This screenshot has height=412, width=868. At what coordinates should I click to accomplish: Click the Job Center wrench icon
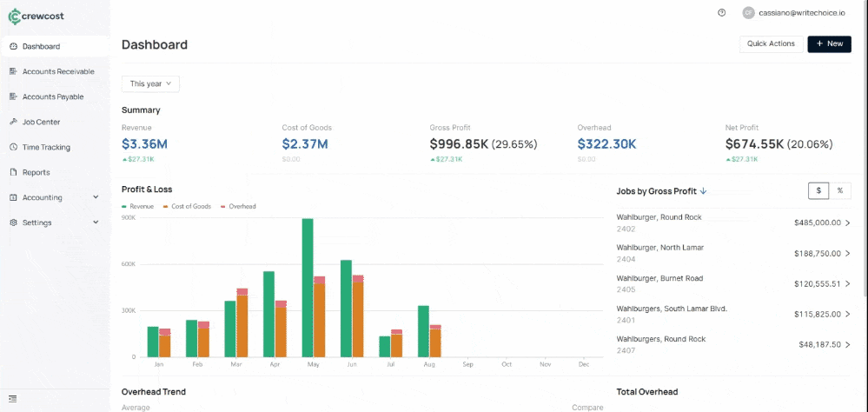click(13, 122)
